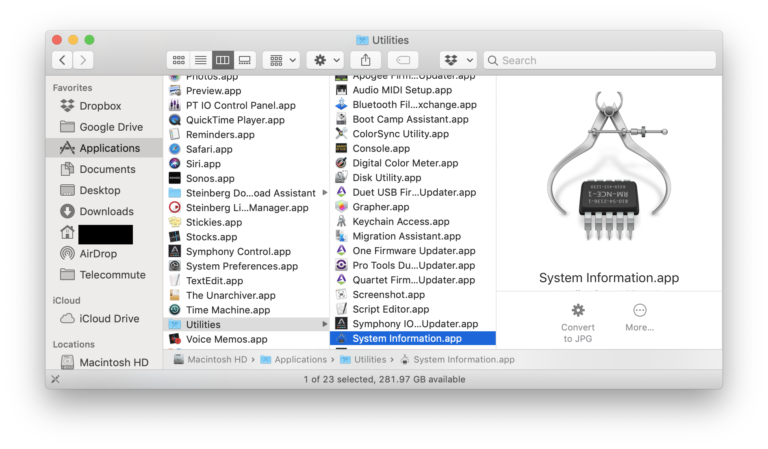Select Audio MIDI Setup.app
768x449 pixels.
click(x=413, y=90)
